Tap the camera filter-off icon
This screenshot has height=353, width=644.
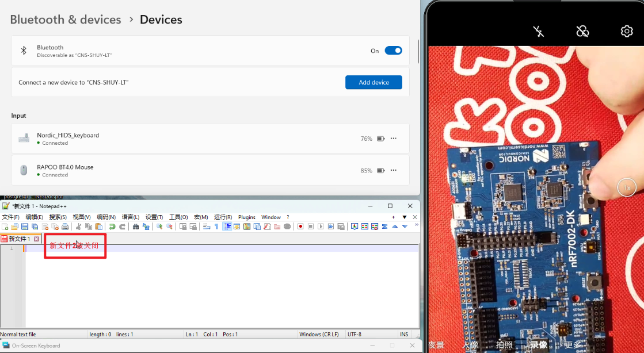pos(582,31)
